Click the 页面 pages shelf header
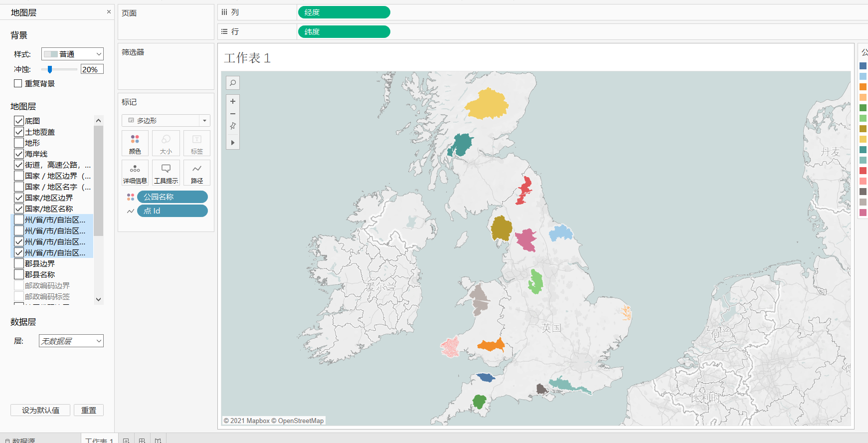This screenshot has width=868, height=443. click(129, 13)
